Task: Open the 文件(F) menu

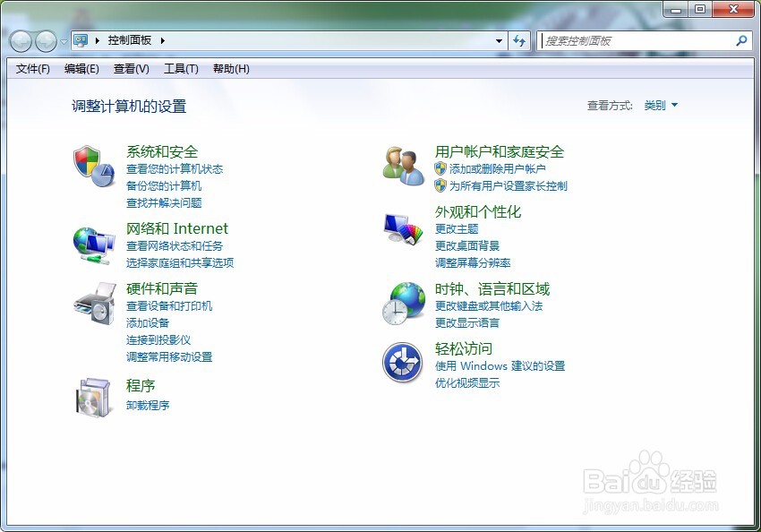Action: (x=32, y=69)
